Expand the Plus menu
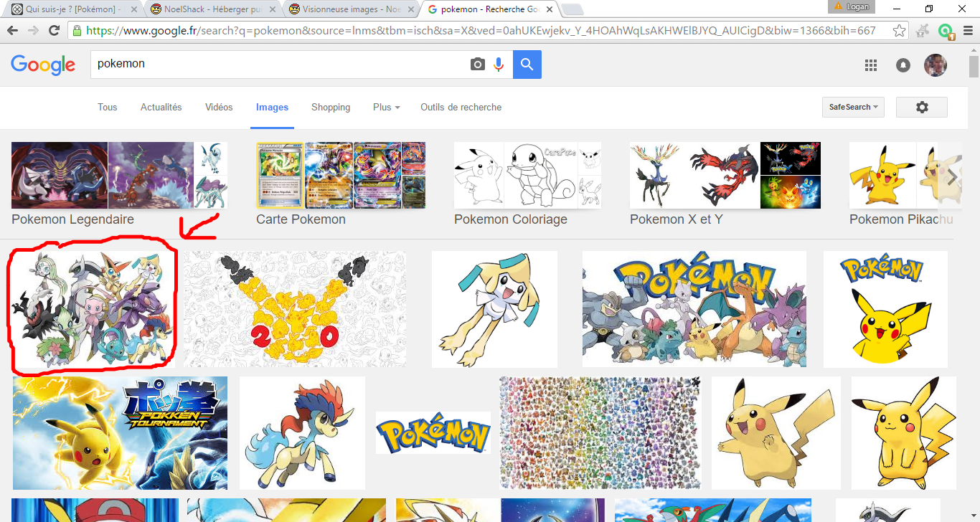The height and width of the screenshot is (522, 980). point(386,107)
